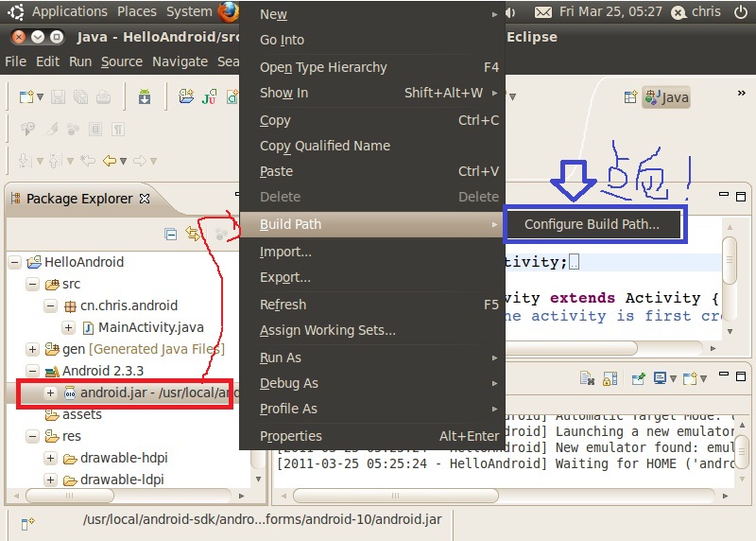Show hidden perspectives chevron button
The image size is (756, 541).
pos(742,93)
